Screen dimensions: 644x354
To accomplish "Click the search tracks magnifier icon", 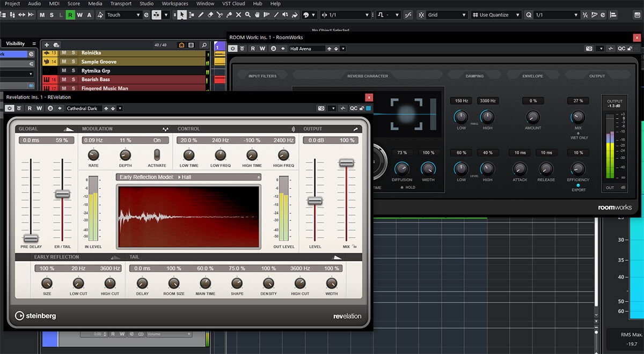I will coord(204,45).
